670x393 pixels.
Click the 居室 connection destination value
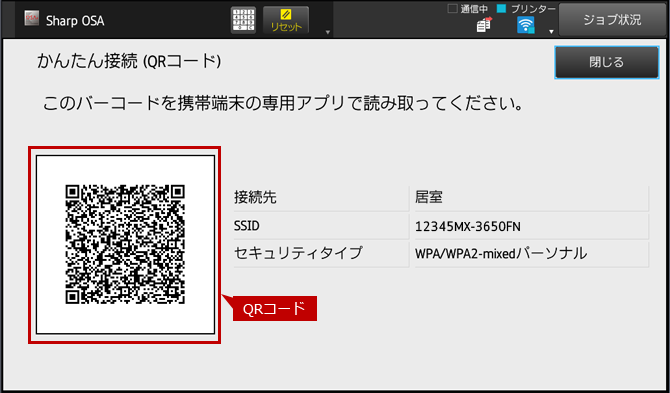(x=429, y=198)
